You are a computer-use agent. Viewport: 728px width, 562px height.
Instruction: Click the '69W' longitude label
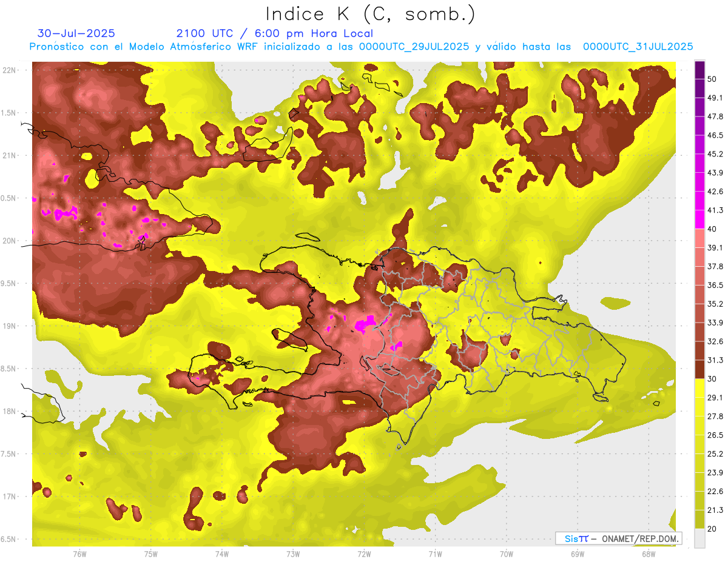[x=578, y=554]
